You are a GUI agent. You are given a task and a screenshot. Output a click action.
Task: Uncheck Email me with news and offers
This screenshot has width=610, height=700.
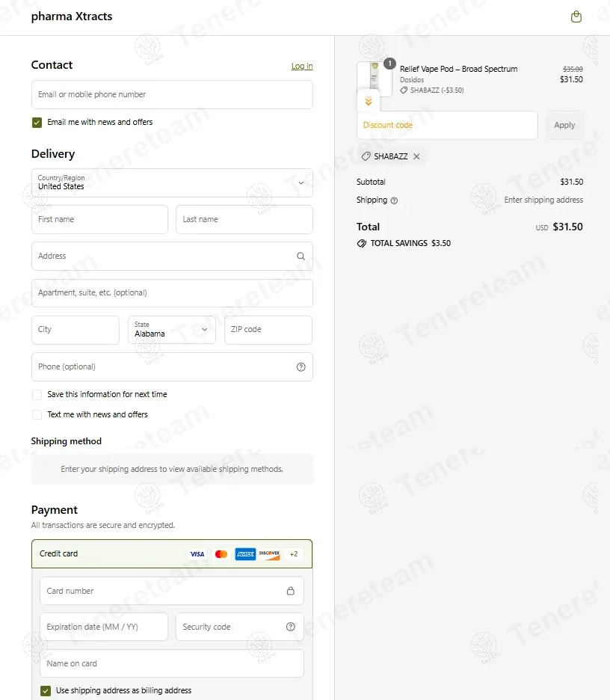(x=37, y=123)
